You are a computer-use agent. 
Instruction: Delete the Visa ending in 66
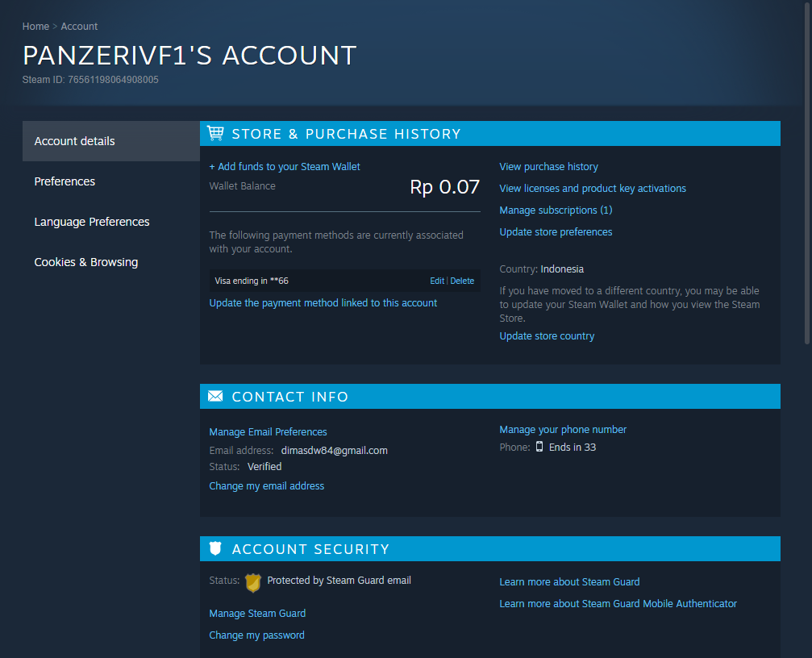pos(462,281)
